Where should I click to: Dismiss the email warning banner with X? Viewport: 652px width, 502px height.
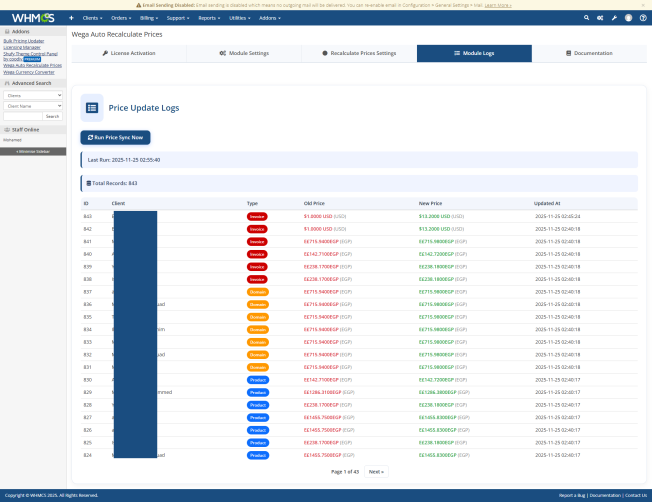coord(642,5)
